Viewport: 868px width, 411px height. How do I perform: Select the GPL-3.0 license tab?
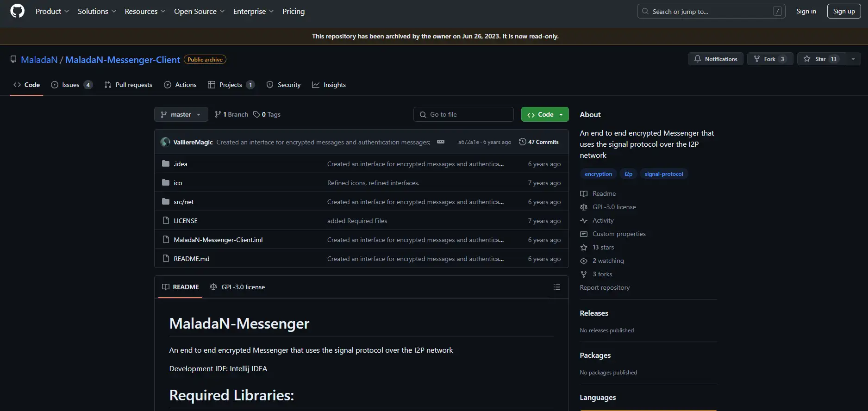237,287
